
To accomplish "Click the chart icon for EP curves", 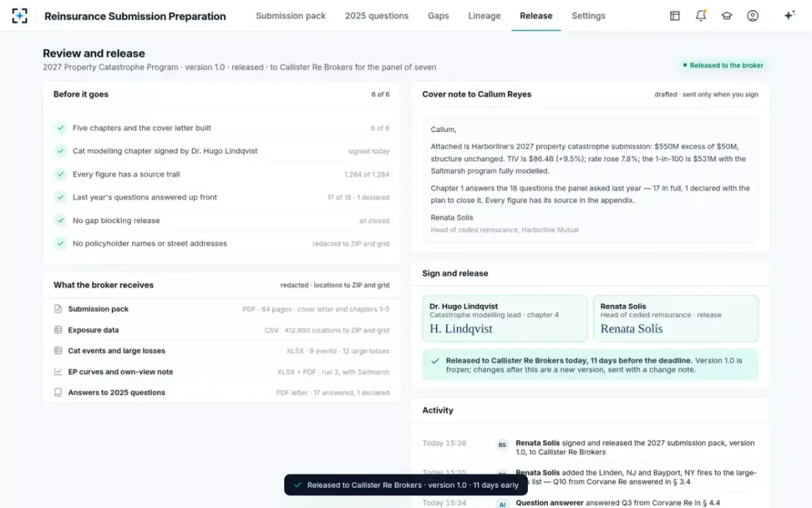I will [58, 372].
